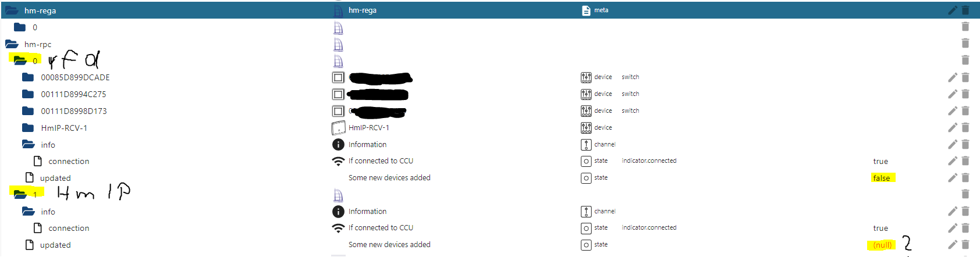The width and height of the screenshot is (980, 257).
Task: Select the HmIP-RCV-1 tree item
Action: pos(64,128)
